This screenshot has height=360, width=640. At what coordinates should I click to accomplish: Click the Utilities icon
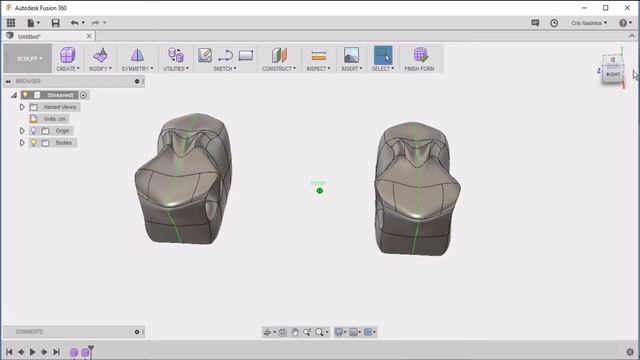[176, 55]
